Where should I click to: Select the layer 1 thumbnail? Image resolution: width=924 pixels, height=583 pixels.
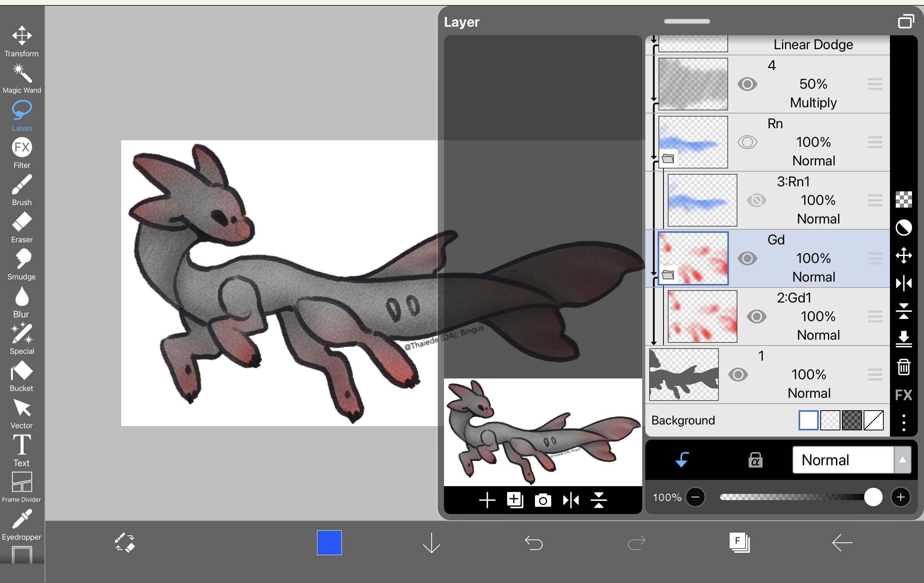click(x=684, y=375)
